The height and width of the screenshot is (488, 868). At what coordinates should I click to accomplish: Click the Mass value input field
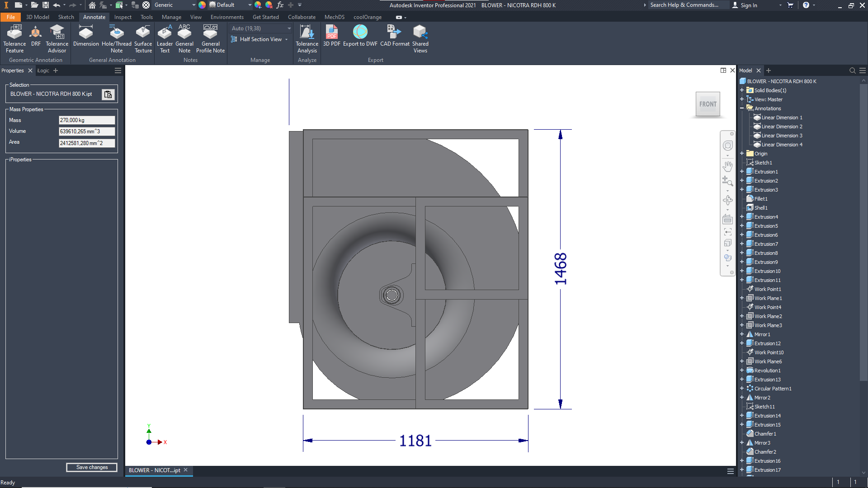(87, 120)
